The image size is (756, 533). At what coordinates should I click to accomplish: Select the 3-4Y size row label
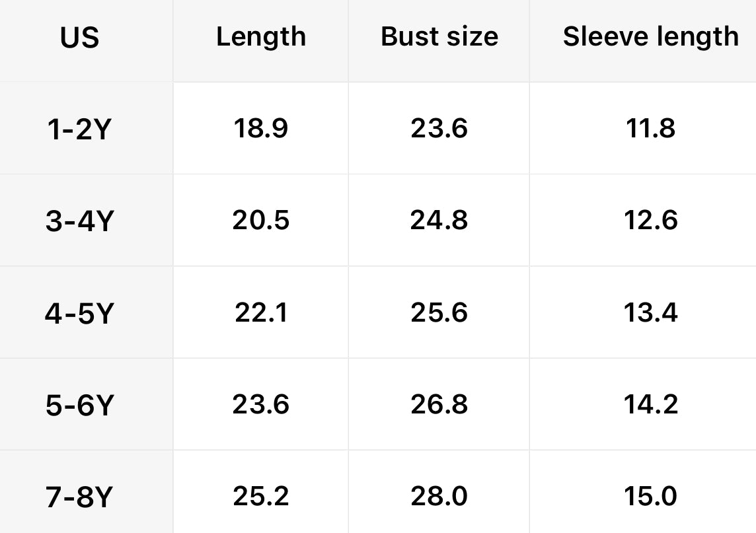pos(79,221)
